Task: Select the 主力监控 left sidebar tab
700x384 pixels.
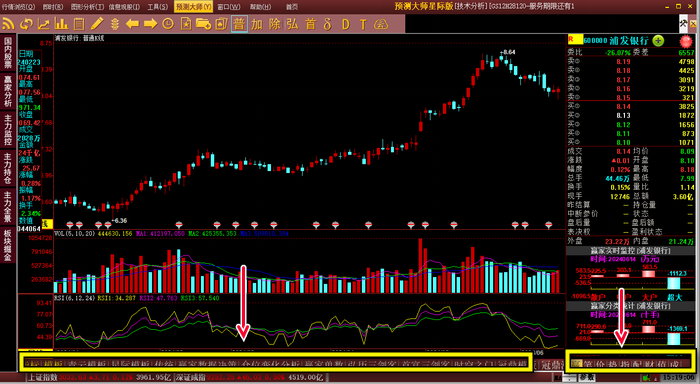Action: pos(8,130)
